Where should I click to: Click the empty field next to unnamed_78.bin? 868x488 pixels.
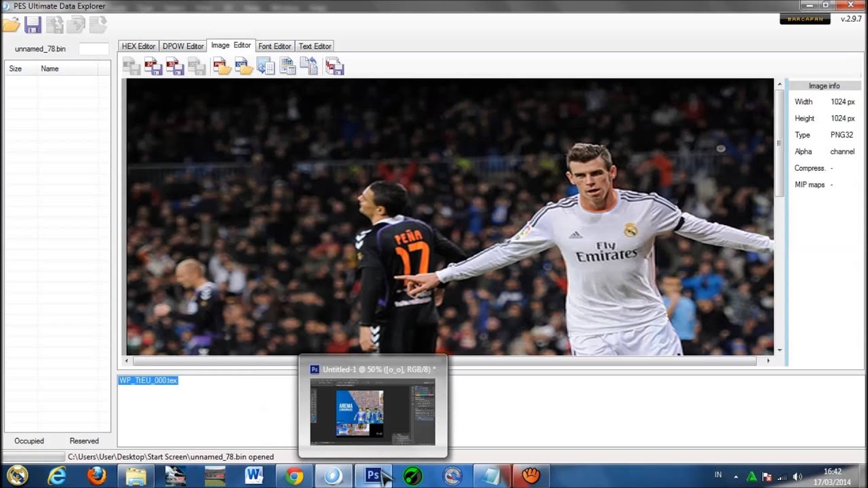94,49
